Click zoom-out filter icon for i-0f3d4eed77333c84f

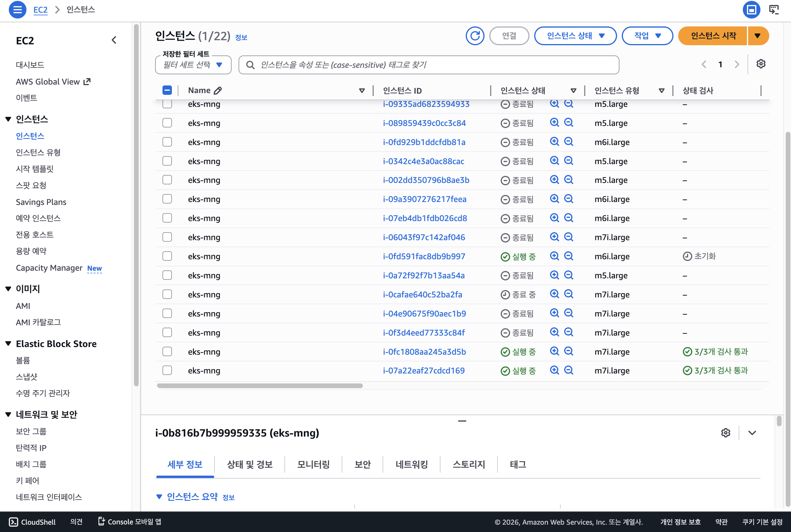click(x=569, y=332)
